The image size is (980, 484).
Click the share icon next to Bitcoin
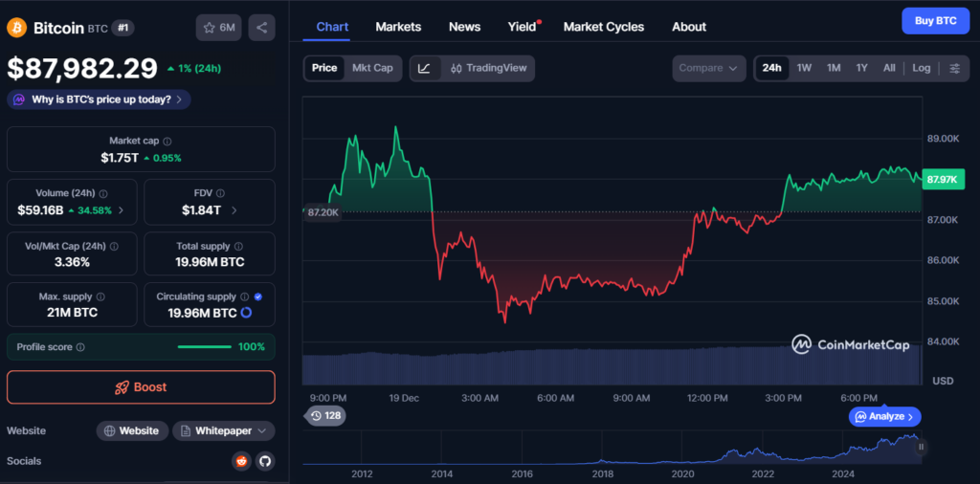point(261,28)
